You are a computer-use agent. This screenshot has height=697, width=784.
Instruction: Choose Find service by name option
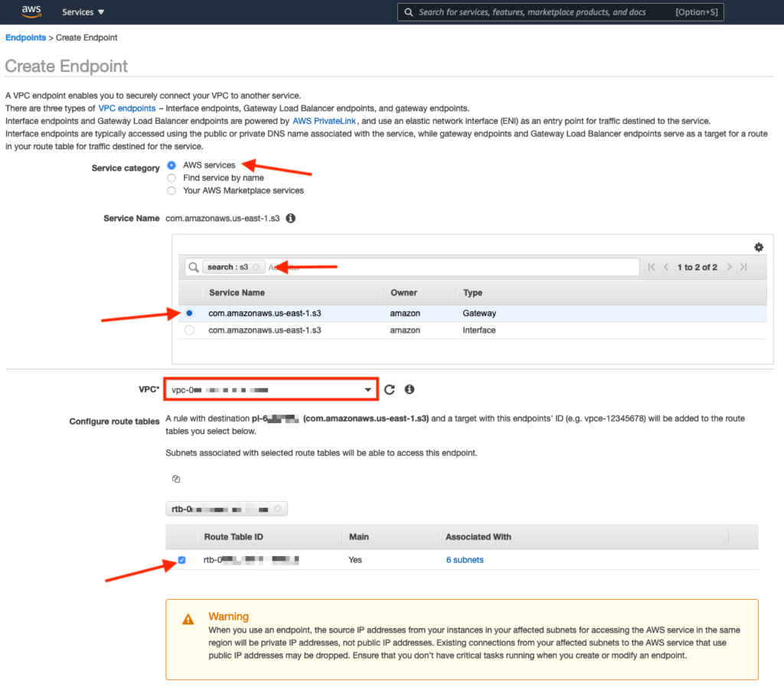click(x=171, y=178)
